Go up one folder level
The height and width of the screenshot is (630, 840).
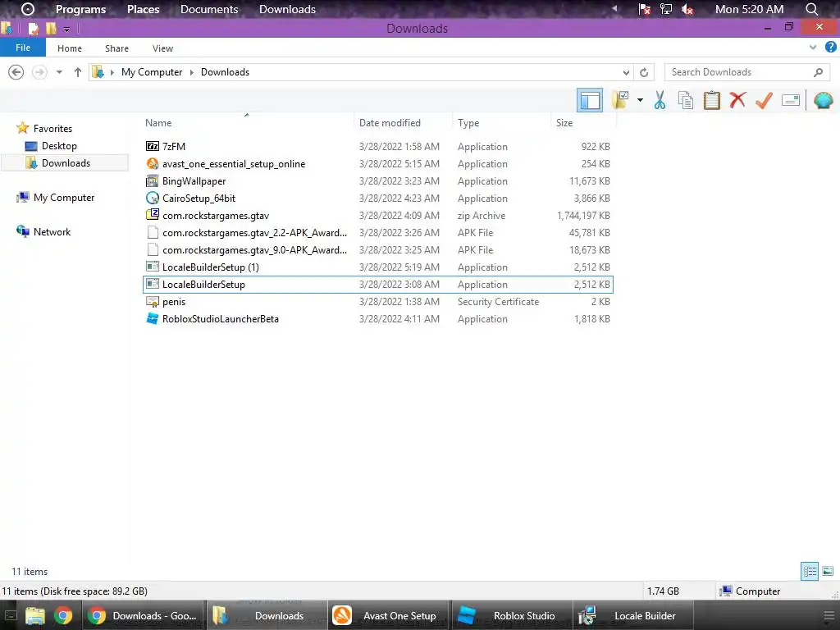78,72
